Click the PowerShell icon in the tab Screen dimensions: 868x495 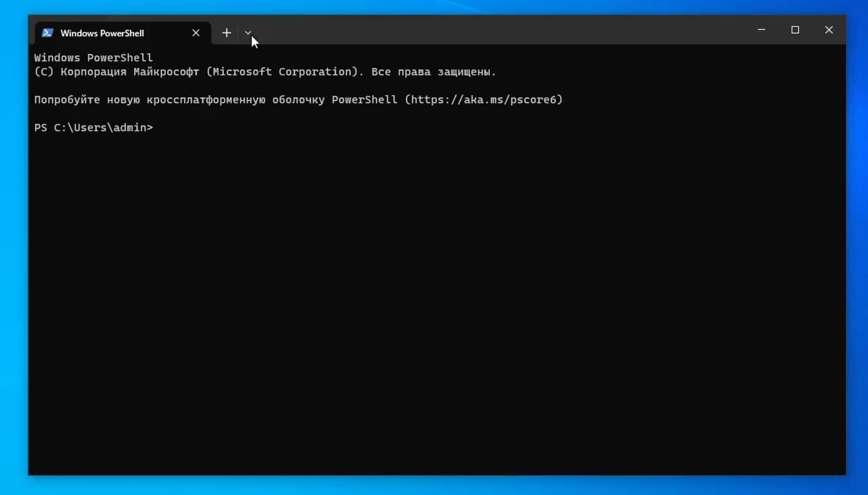(48, 33)
